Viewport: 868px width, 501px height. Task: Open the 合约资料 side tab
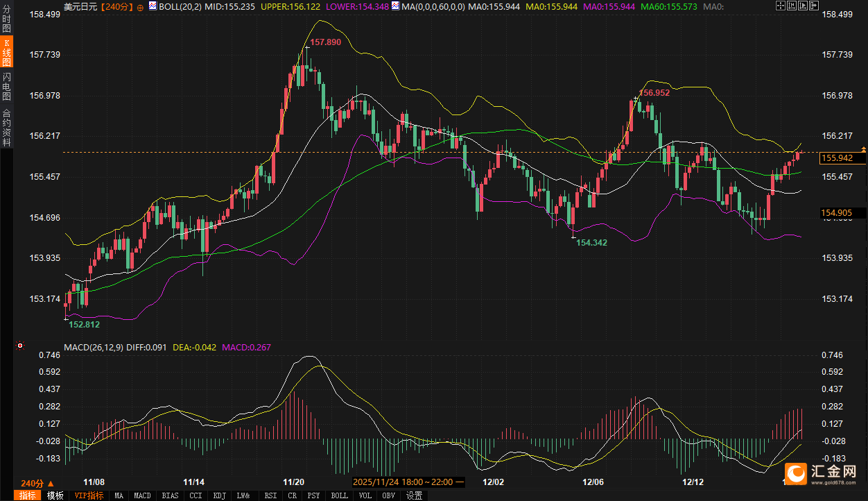tap(6, 127)
